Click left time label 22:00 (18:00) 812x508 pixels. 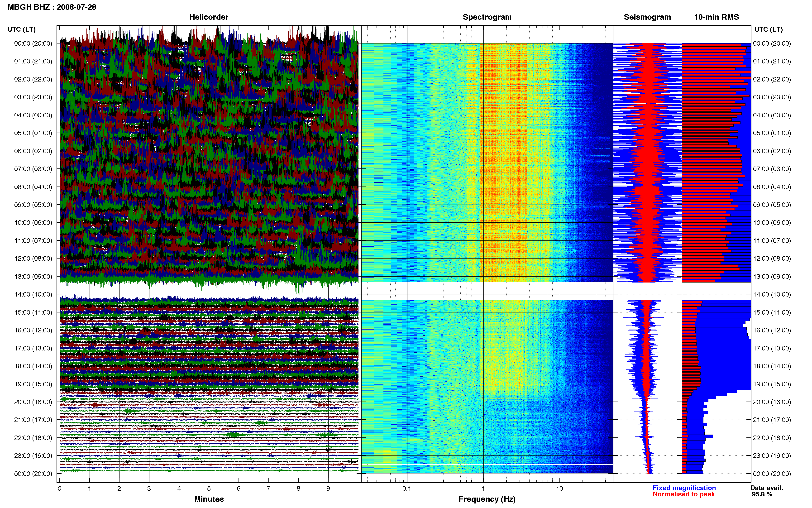[x=33, y=438]
